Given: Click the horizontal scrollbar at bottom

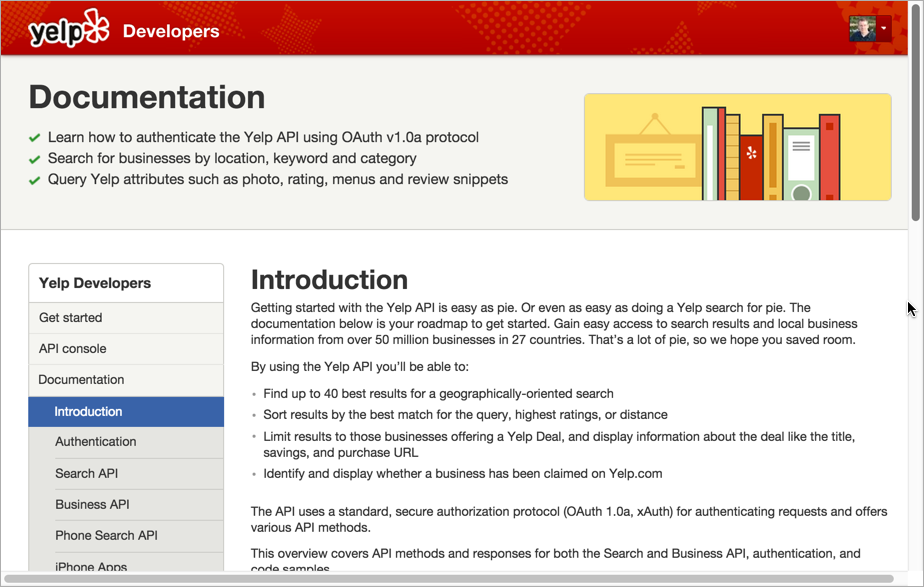Looking at the screenshot, I should pyautogui.click(x=450, y=578).
